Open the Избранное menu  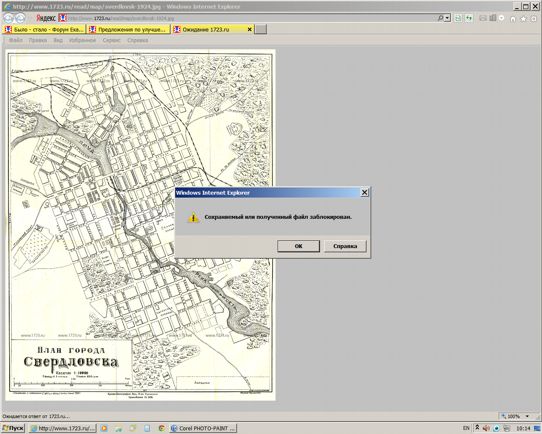point(82,40)
